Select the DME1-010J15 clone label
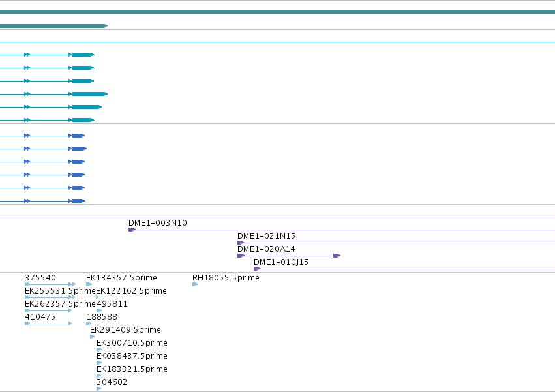This screenshot has height=392, width=555. click(281, 262)
